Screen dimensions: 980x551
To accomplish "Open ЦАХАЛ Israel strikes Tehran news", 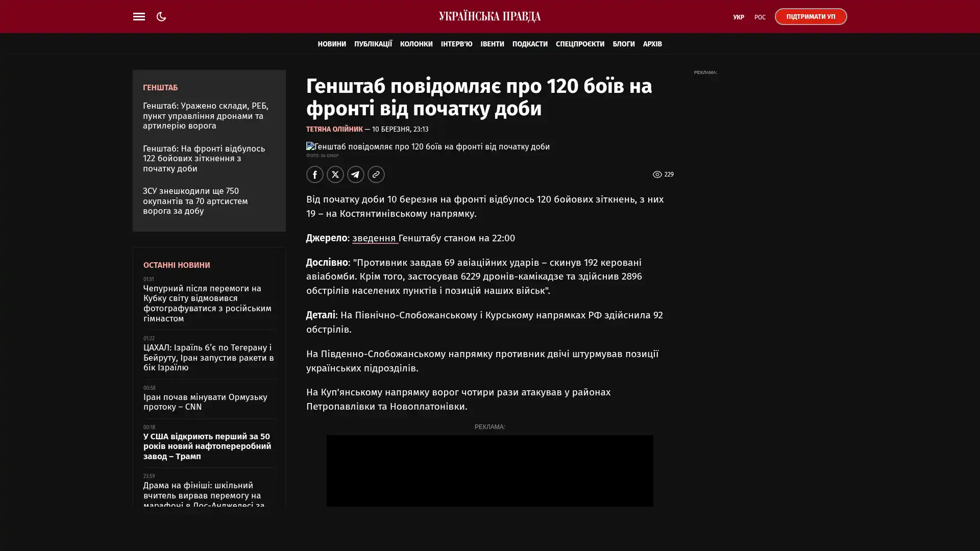I will click(x=208, y=358).
